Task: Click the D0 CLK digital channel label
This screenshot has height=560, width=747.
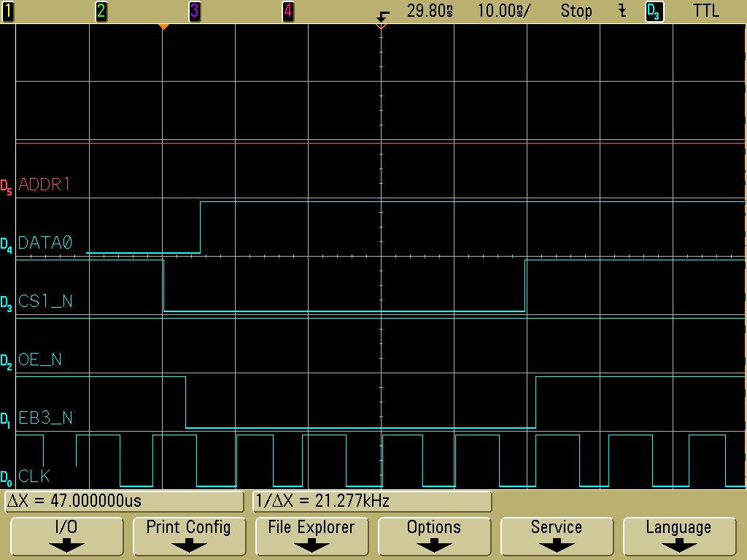Action: click(x=34, y=477)
